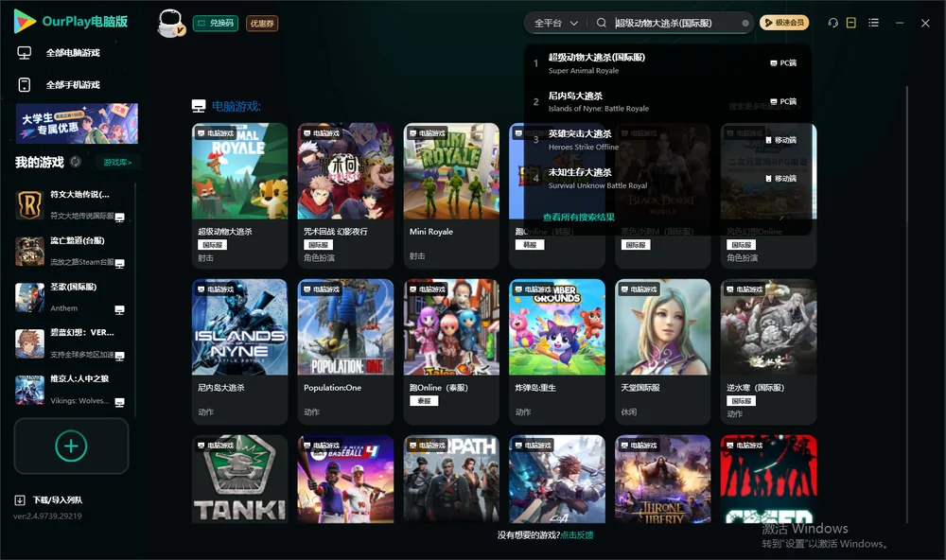Clear the search text with the round button

click(745, 23)
